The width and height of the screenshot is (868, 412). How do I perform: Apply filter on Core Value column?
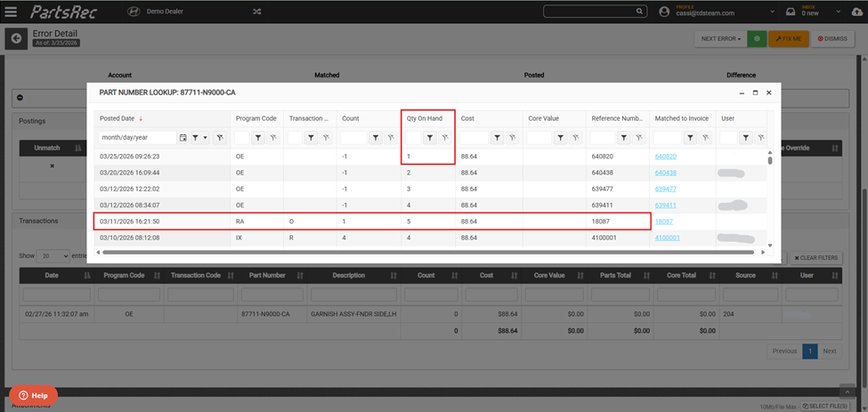point(561,138)
